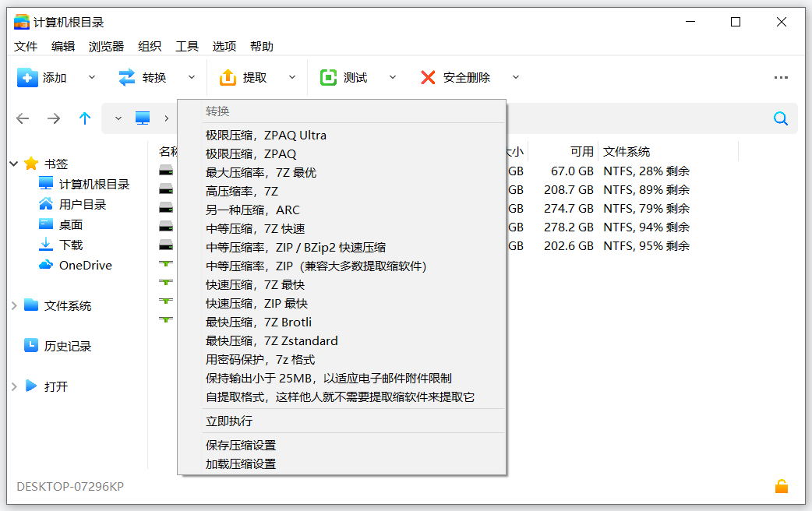The image size is (812, 511).
Task: Open dropdown arrow next to 测试
Action: (393, 78)
